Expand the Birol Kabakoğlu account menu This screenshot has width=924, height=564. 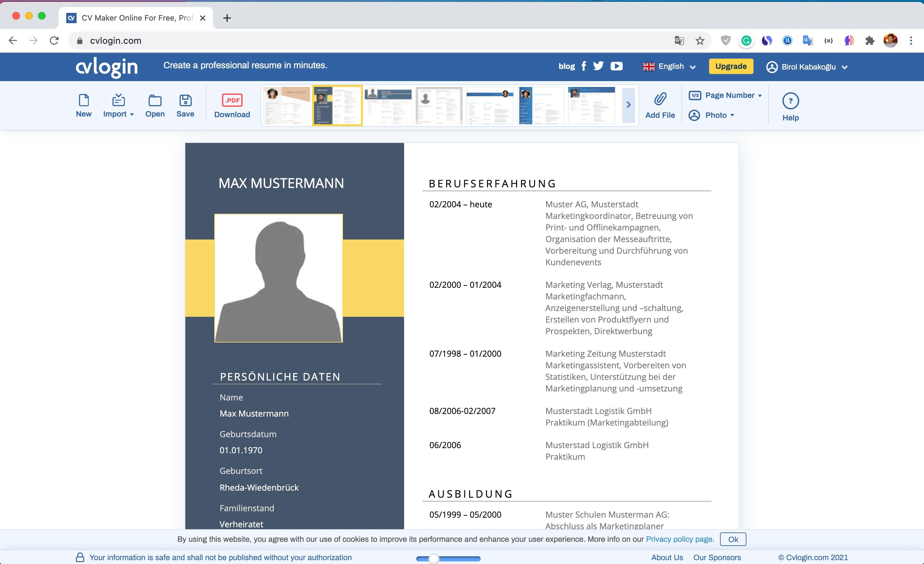point(806,67)
